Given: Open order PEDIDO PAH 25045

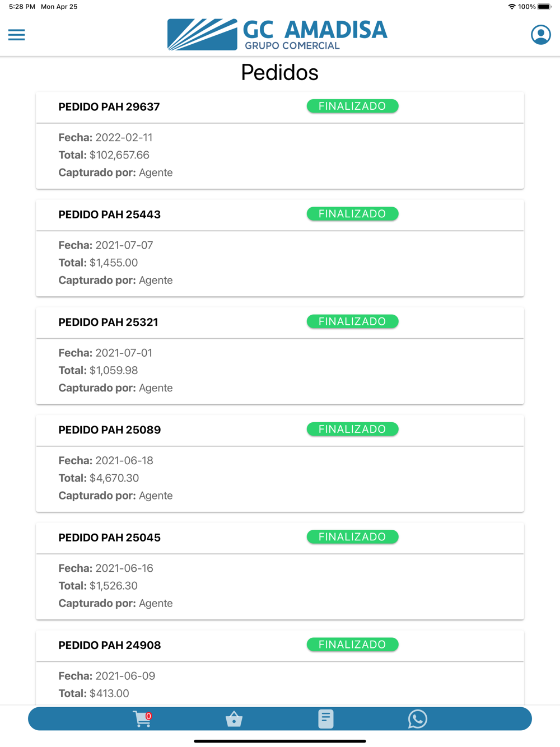Looking at the screenshot, I should pos(110,538).
